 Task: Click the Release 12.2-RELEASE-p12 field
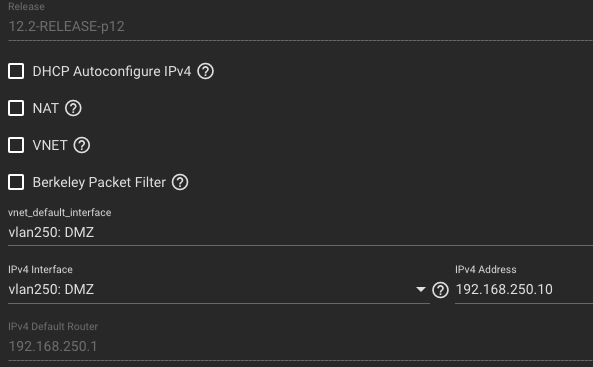point(300,26)
